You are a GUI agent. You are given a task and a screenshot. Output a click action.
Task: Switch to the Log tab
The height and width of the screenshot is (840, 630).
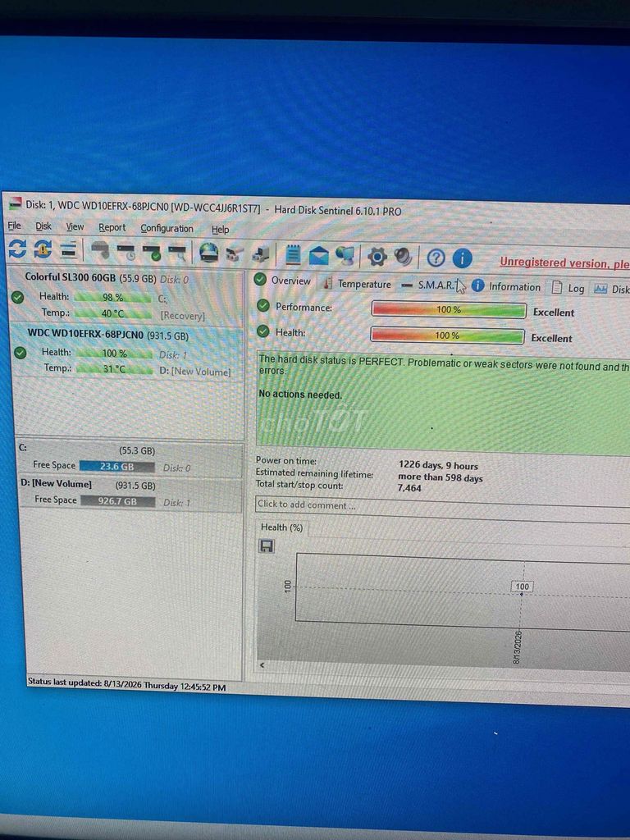point(568,288)
